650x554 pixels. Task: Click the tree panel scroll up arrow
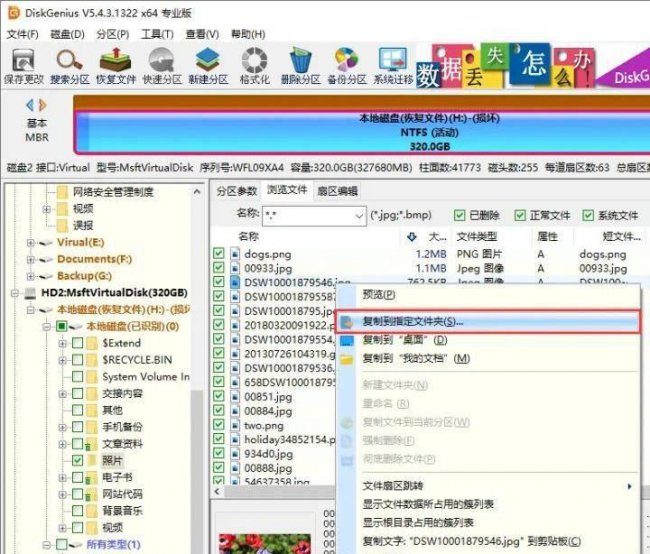coord(197,192)
